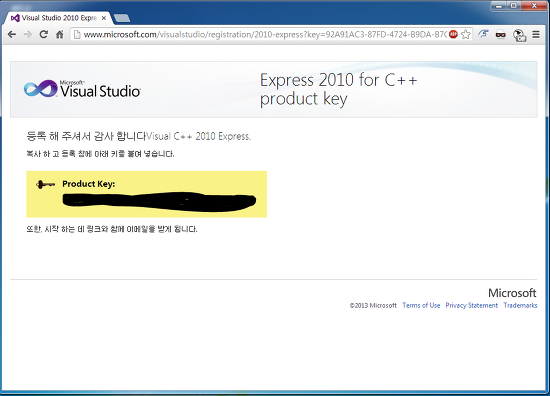Image resolution: width=550 pixels, height=396 pixels.
Task: Open a new tab
Action: [122, 18]
